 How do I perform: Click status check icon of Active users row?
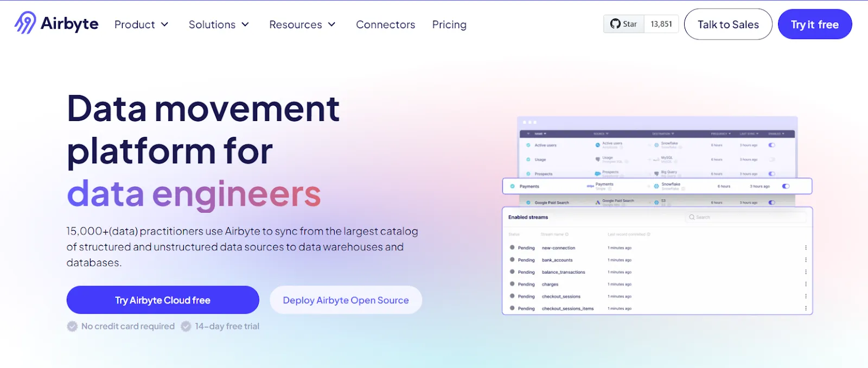pyautogui.click(x=528, y=145)
